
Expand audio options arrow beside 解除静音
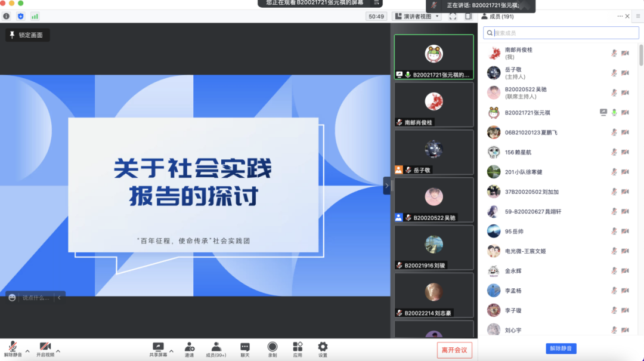(x=27, y=351)
